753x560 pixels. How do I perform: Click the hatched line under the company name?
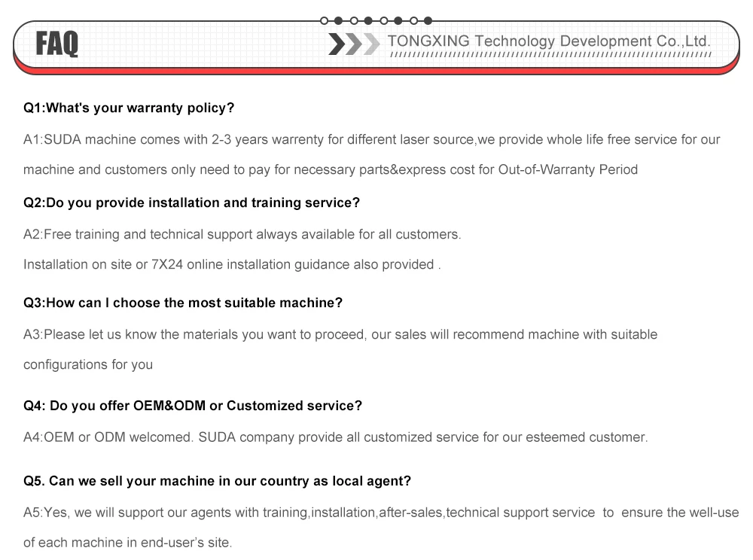(550, 55)
